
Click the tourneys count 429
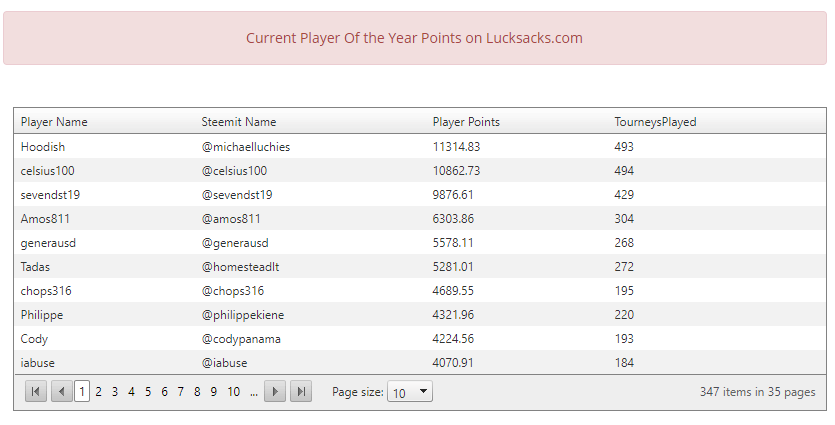624,195
